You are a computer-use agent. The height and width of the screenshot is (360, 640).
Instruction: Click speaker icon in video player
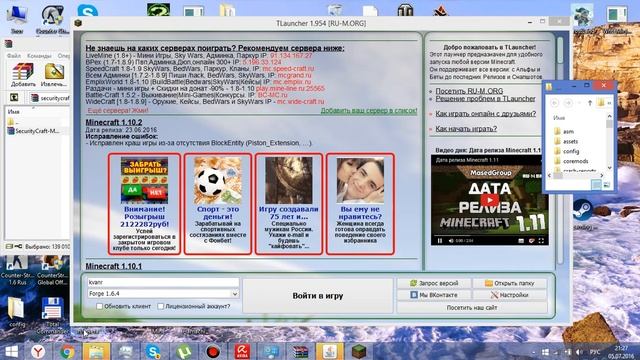(x=451, y=241)
